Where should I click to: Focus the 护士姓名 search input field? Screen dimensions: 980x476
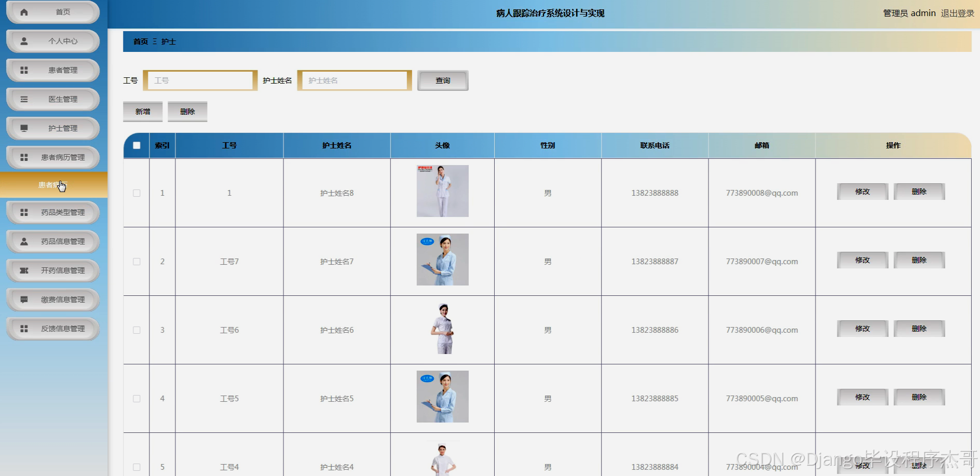355,80
